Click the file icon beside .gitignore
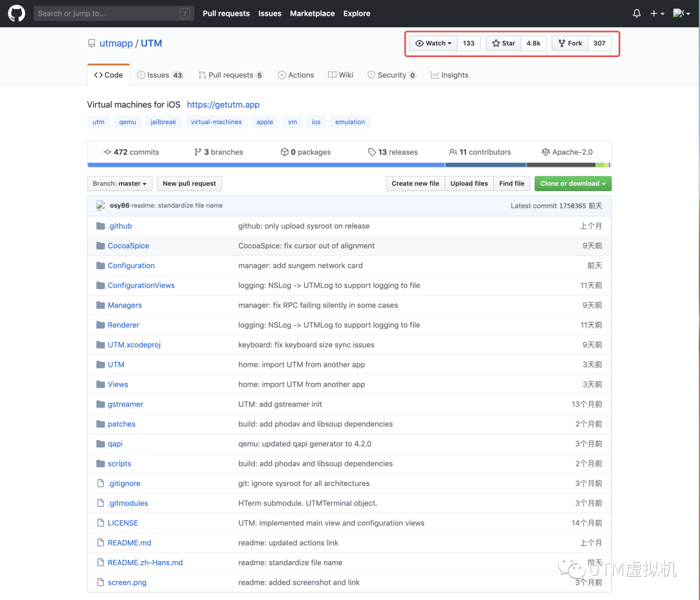This screenshot has height=600, width=700. tap(100, 483)
